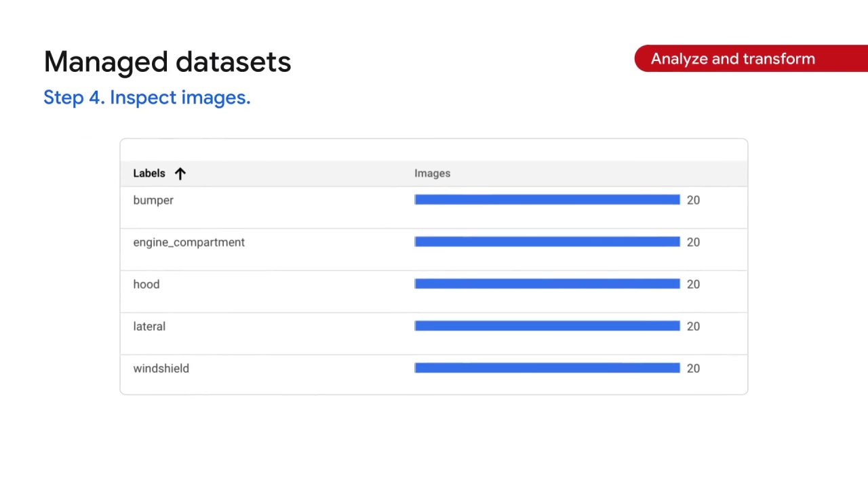
Task: Click the blue bar for lateral
Action: [x=547, y=325]
